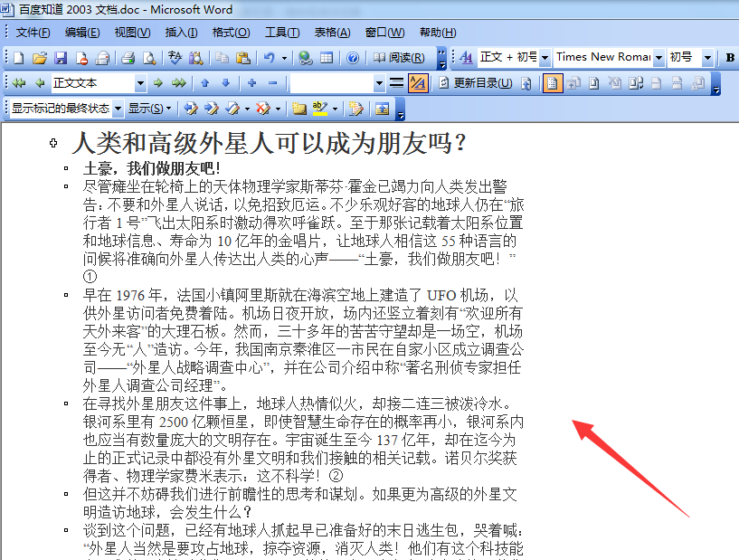
Task: Toggle Show First Line Only
Action: tap(397, 83)
